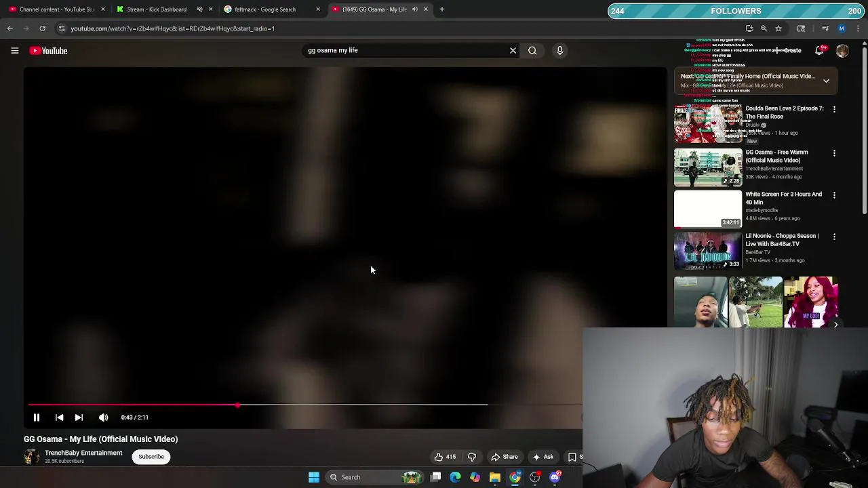Subscribe to TrenchBaby Entertainment
The width and height of the screenshot is (868, 488).
pos(151,457)
